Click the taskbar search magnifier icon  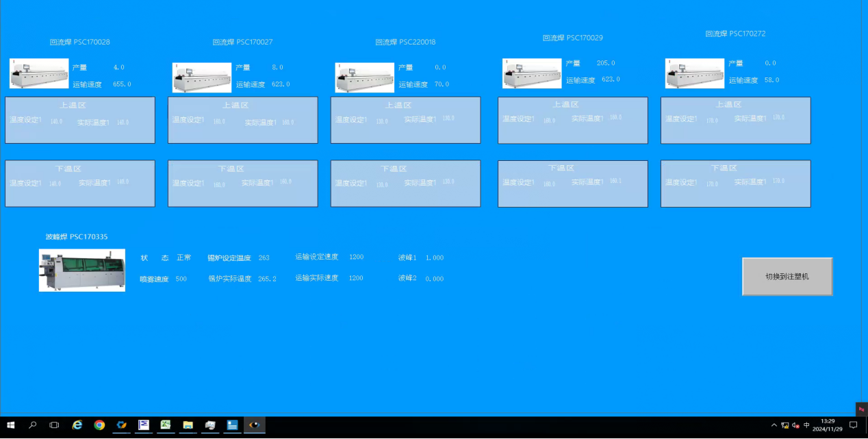pyautogui.click(x=33, y=425)
